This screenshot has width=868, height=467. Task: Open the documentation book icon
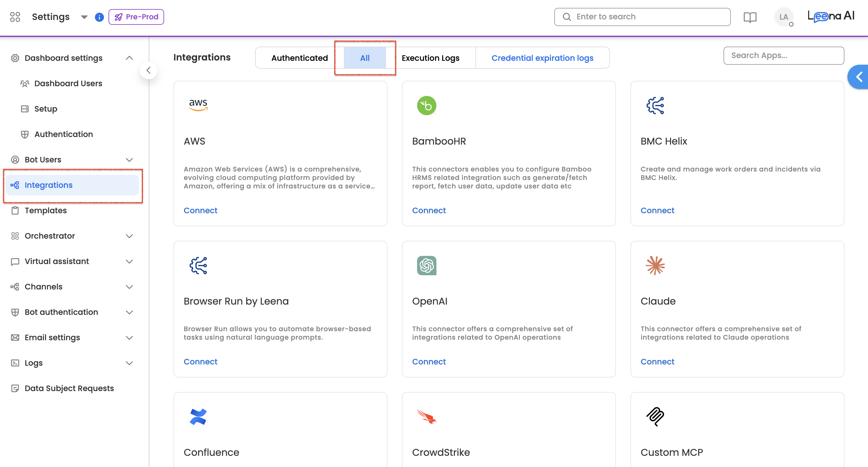(750, 17)
